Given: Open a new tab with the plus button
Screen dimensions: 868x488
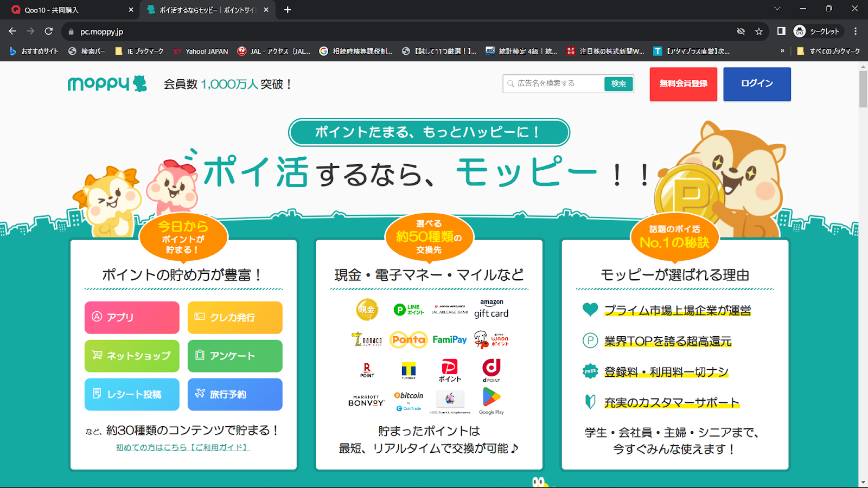Looking at the screenshot, I should coord(288,10).
